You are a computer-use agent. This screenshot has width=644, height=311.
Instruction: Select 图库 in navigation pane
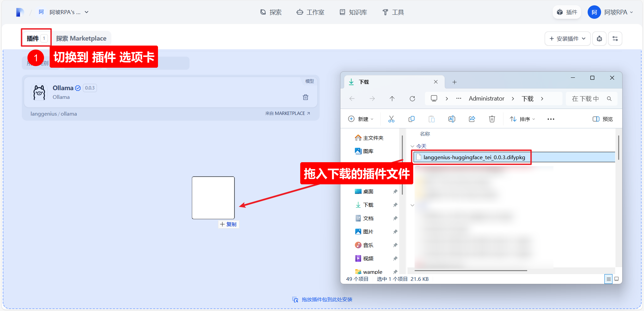click(364, 151)
